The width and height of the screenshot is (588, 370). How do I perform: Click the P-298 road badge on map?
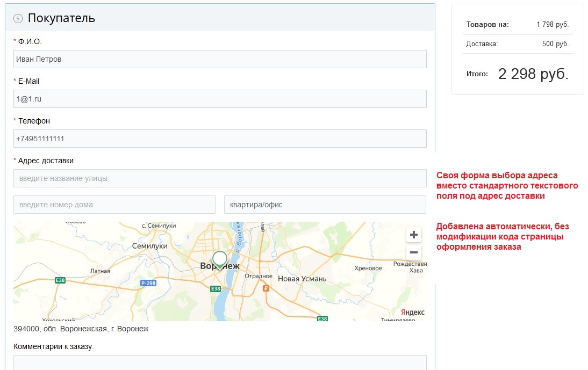pos(148,282)
